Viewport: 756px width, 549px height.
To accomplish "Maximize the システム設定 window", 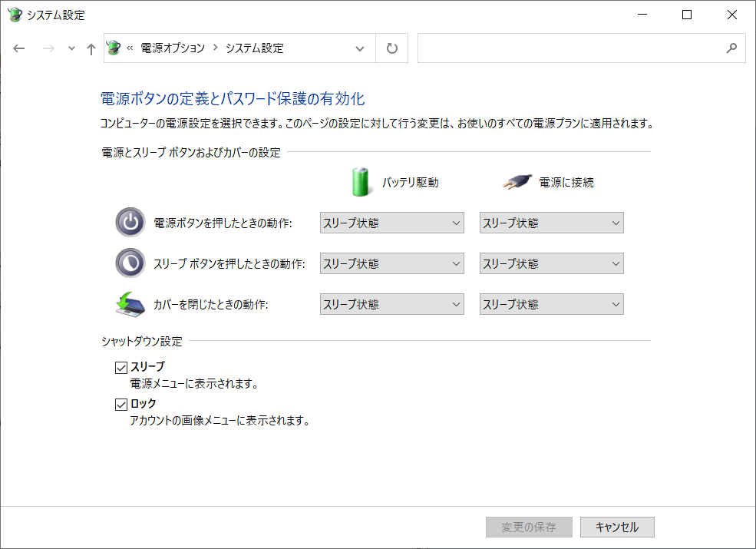I will pos(687,15).
